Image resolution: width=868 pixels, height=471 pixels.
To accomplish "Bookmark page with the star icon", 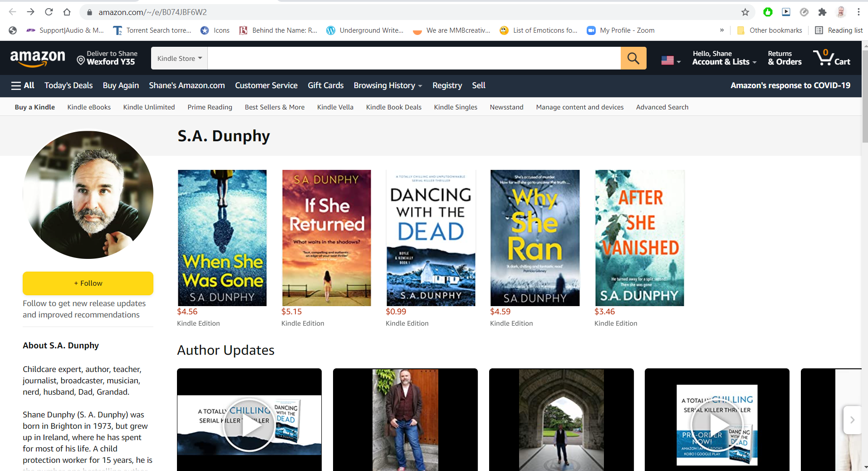I will pos(745,12).
